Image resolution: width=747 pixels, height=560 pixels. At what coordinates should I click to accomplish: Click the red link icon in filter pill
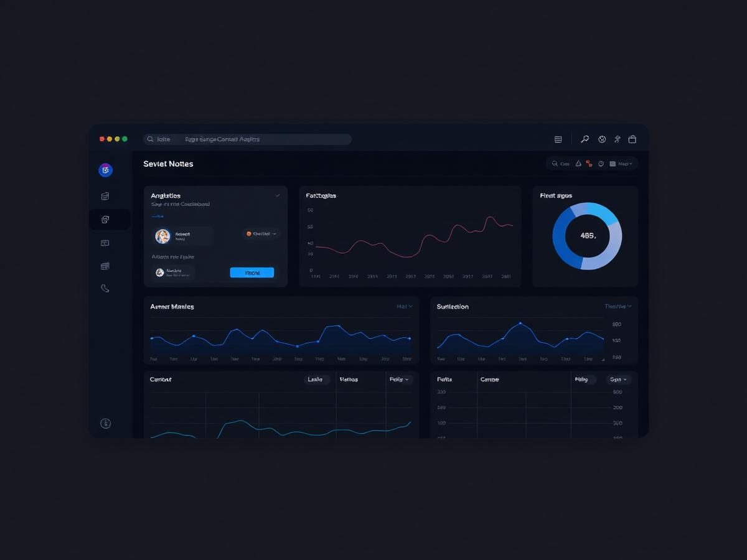tap(589, 164)
